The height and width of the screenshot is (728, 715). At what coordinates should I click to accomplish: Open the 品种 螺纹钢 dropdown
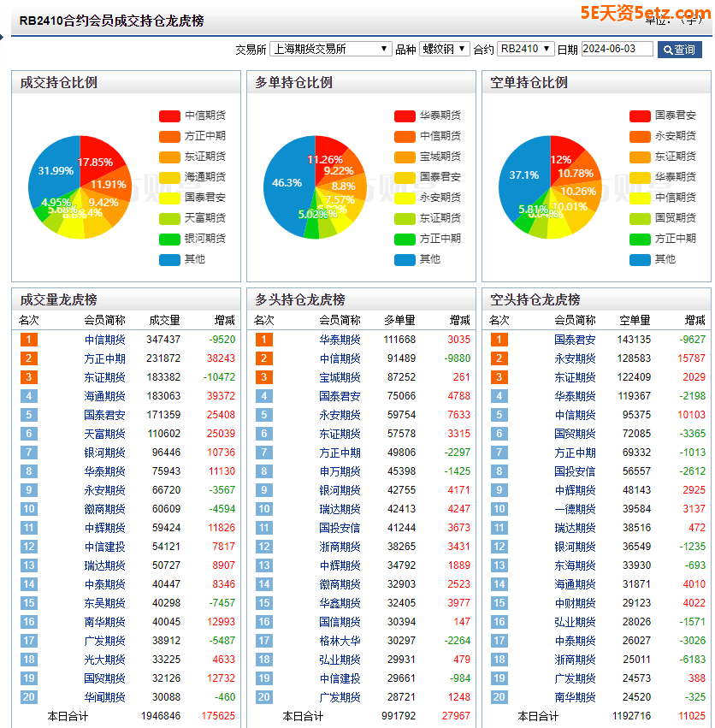[x=444, y=49]
